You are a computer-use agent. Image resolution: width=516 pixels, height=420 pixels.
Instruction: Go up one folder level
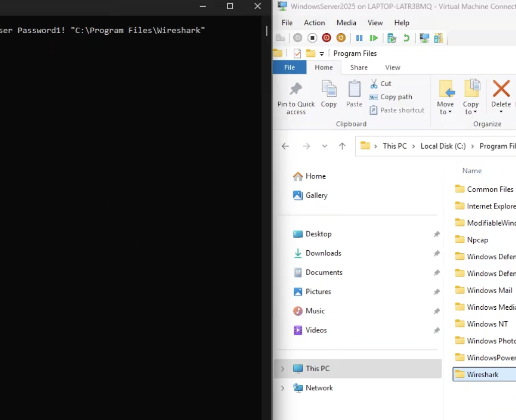click(342, 146)
